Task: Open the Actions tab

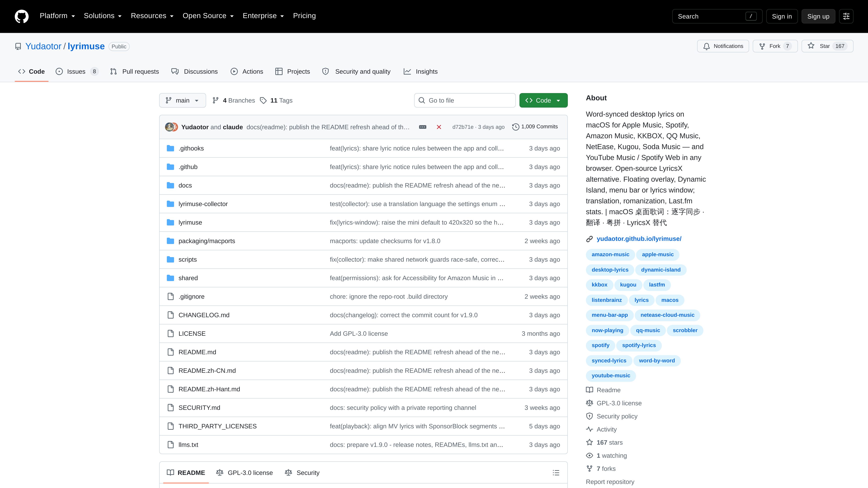Action: pyautogui.click(x=247, y=71)
